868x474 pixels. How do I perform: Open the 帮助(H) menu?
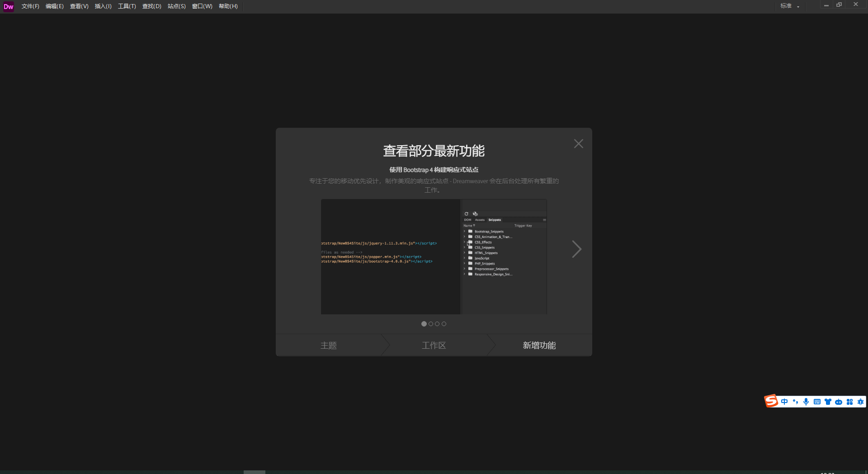(228, 6)
